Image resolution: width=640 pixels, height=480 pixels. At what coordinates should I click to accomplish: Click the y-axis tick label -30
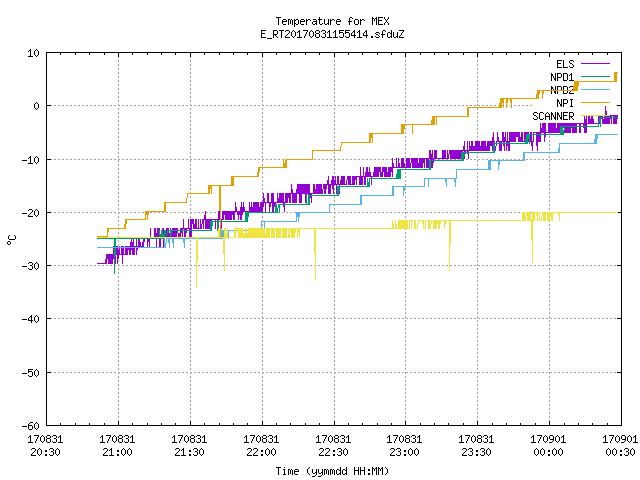(x=30, y=266)
